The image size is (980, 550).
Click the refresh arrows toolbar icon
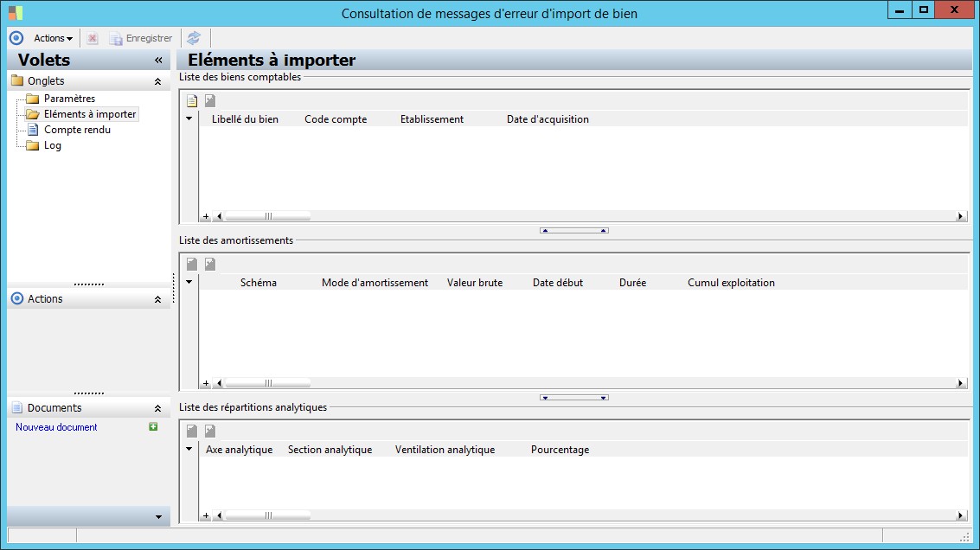coord(194,38)
